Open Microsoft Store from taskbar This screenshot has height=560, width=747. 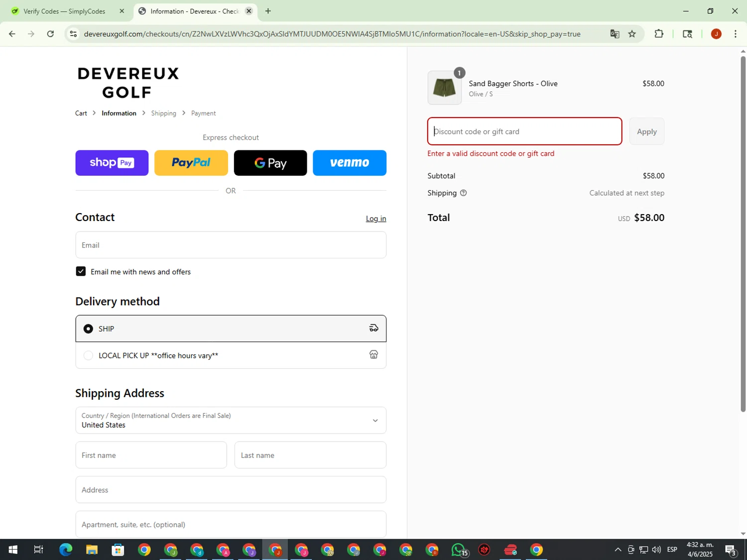click(x=118, y=550)
